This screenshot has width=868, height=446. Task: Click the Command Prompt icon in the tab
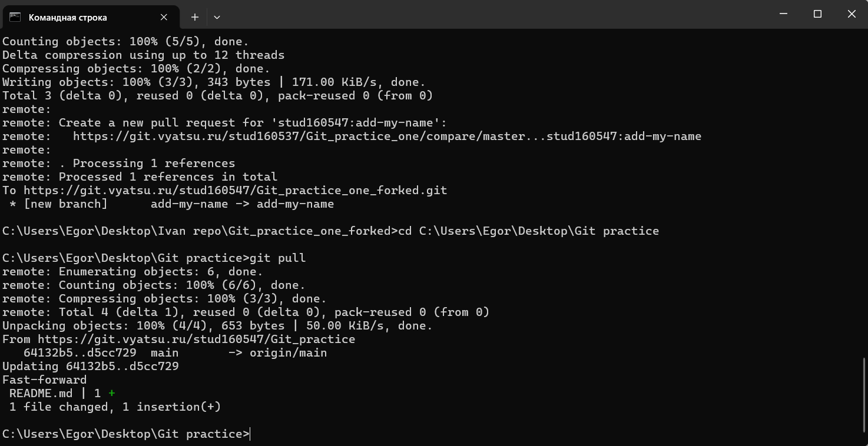[15, 17]
